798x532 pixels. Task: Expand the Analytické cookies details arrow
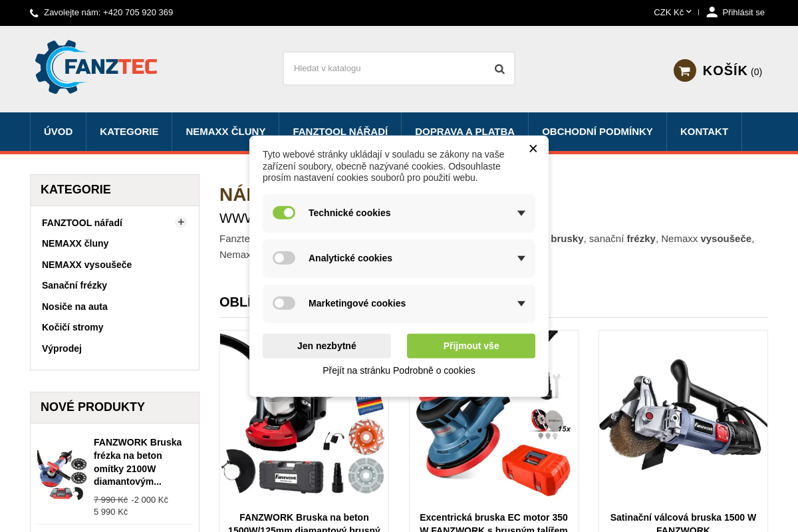pos(521,258)
